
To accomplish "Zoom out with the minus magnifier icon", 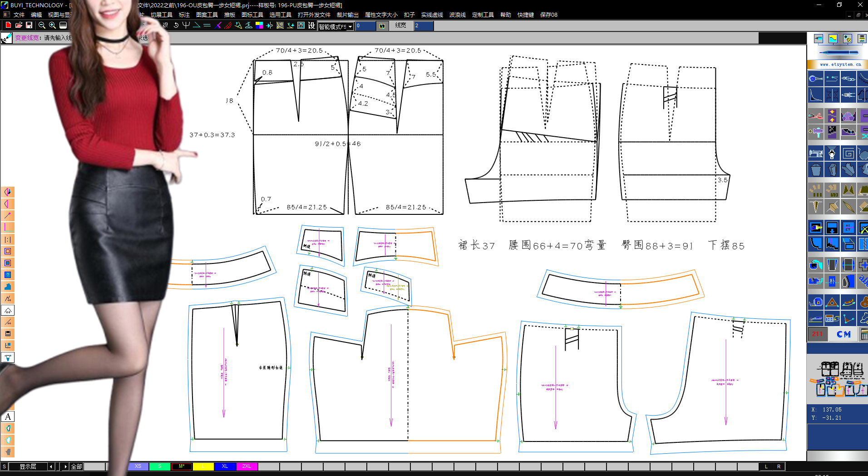I will tap(42, 25).
